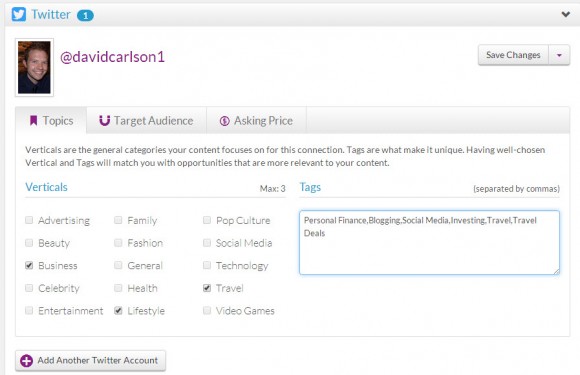Enable the Technology vertical checkbox
This screenshot has width=580, height=375.
click(x=207, y=265)
